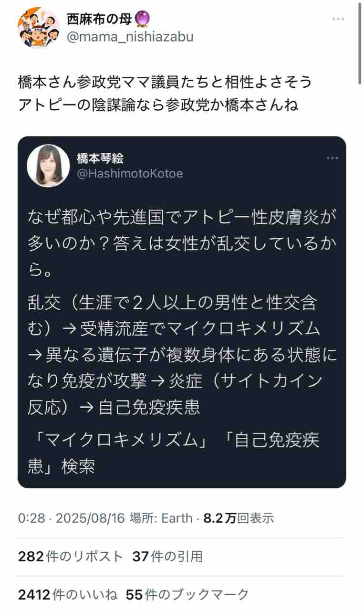Image resolution: width=364 pixels, height=611 pixels.
Task: Click the 8.2万回表示 view count
Action: 239,518
